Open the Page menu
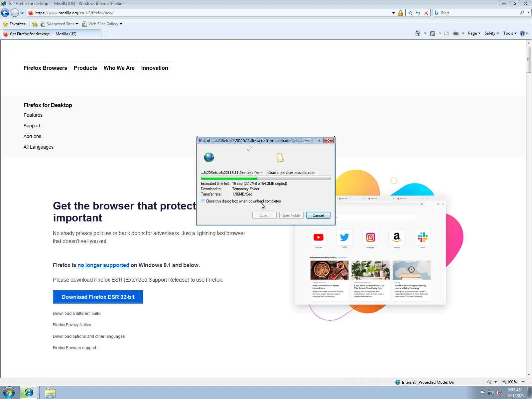532x399 pixels. click(474, 33)
